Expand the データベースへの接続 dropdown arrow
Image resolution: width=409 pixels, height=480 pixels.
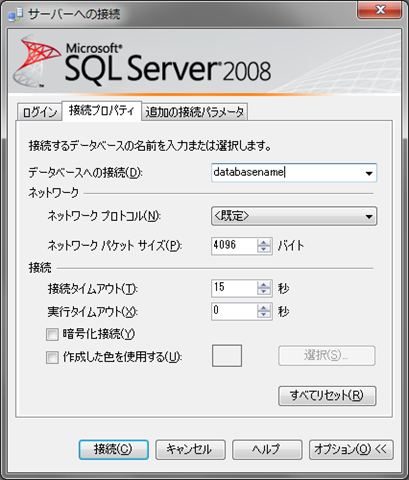point(369,173)
